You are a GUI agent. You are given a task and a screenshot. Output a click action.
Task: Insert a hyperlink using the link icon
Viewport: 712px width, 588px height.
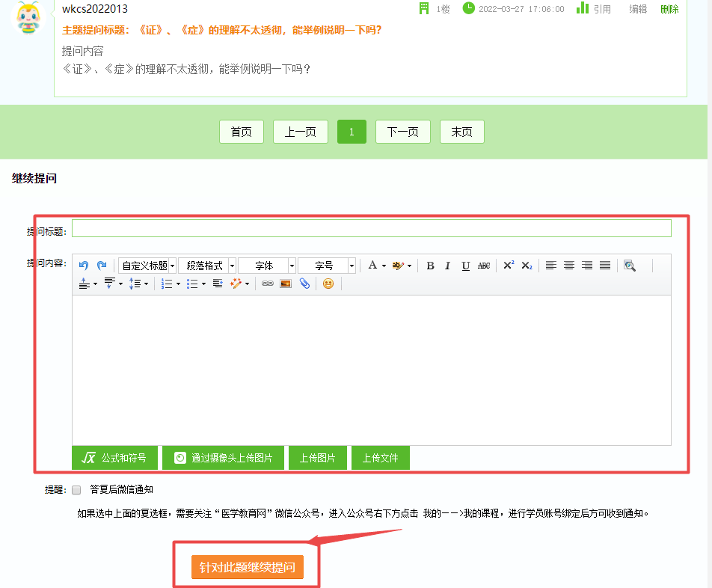[267, 284]
